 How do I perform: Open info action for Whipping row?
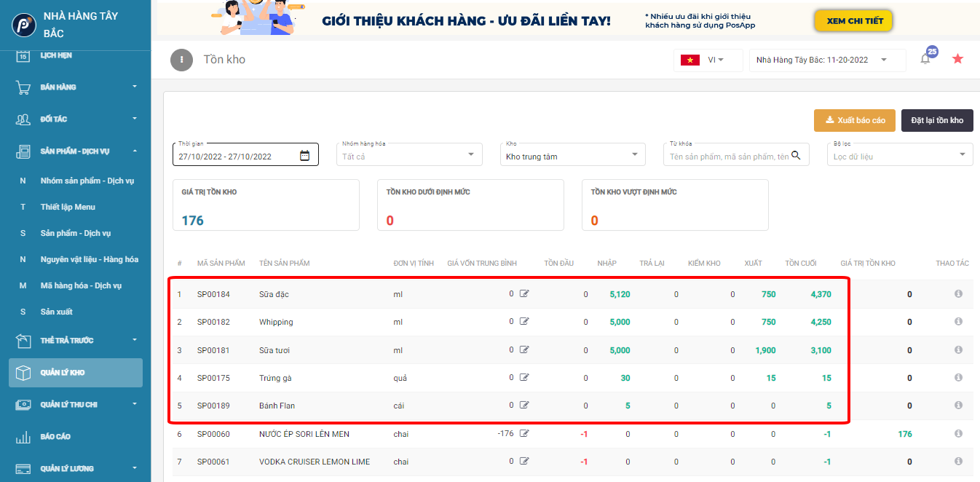(x=958, y=322)
